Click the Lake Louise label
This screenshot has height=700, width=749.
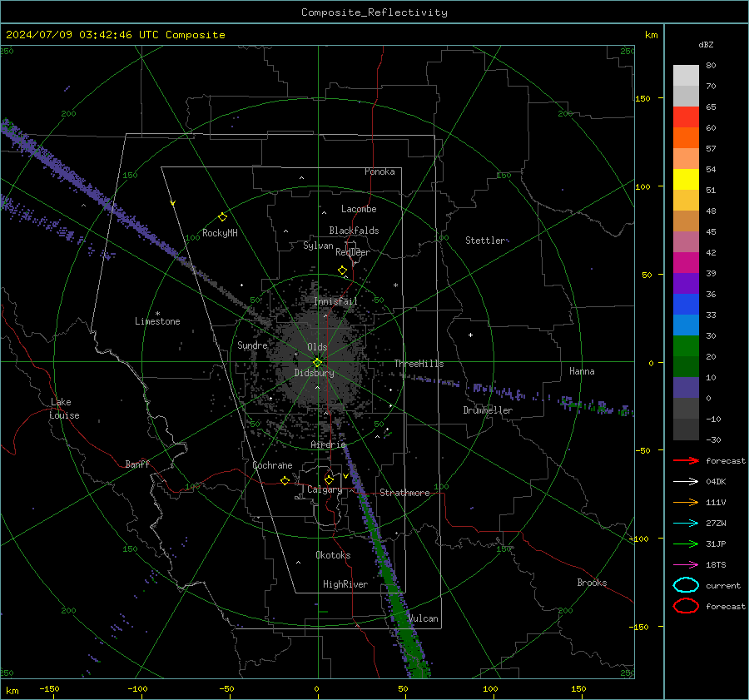tap(64, 409)
